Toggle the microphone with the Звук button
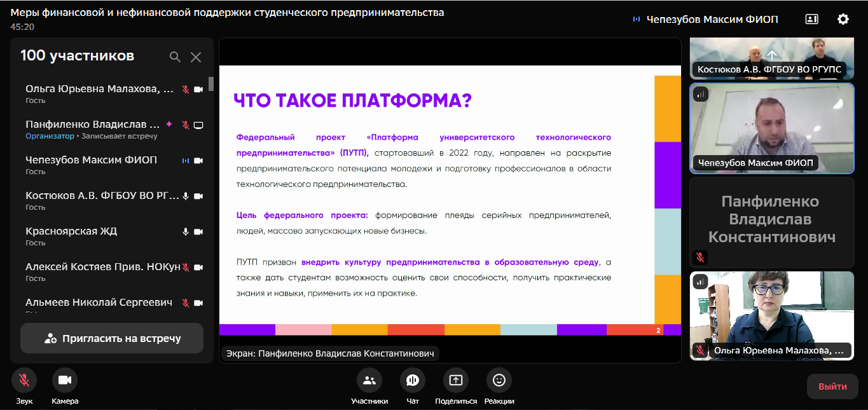868x410 pixels. click(x=24, y=380)
